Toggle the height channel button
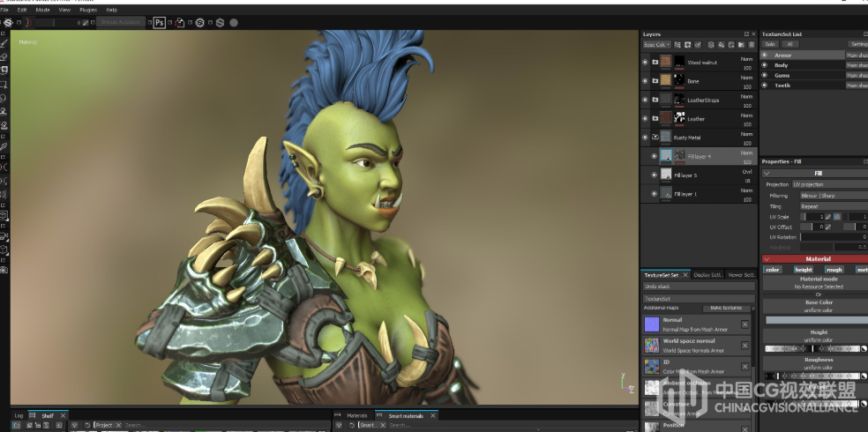This screenshot has height=432, width=868. [x=804, y=270]
